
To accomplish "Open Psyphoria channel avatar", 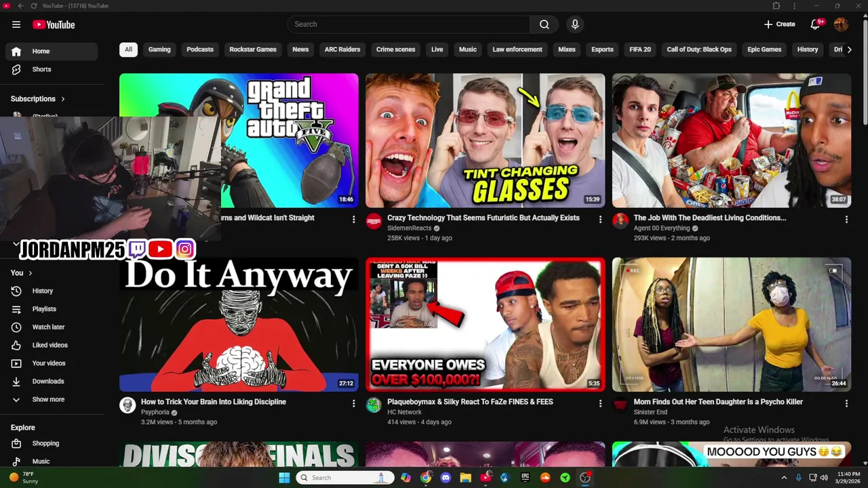I will (127, 405).
